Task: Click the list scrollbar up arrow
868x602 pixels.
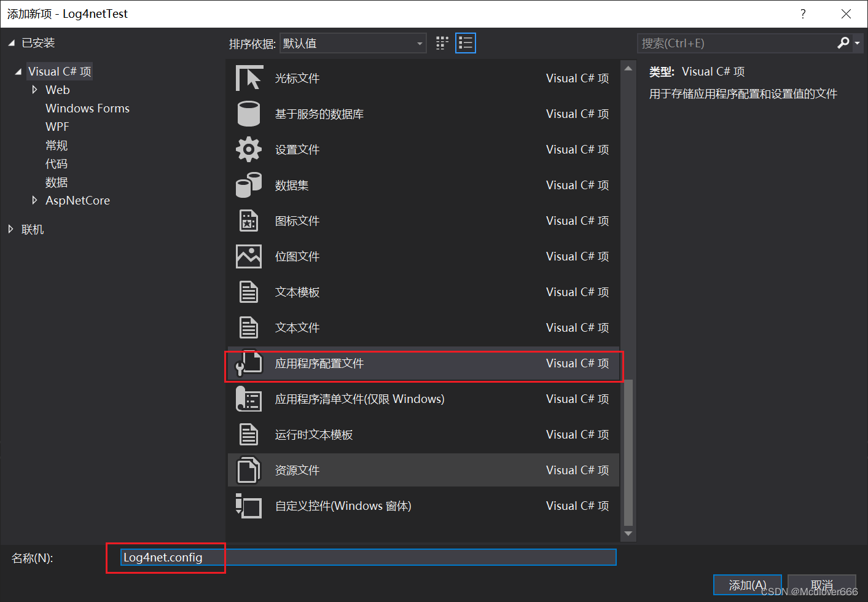Action: pyautogui.click(x=628, y=68)
